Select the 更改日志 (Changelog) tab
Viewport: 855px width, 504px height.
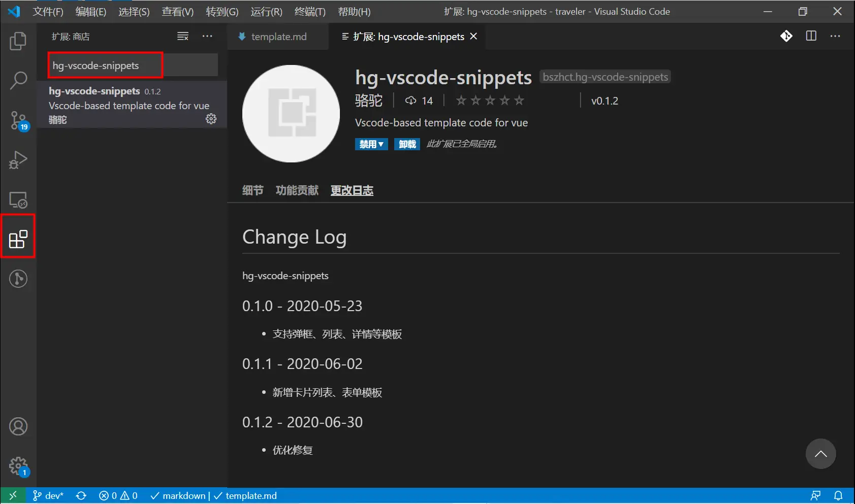[352, 190]
